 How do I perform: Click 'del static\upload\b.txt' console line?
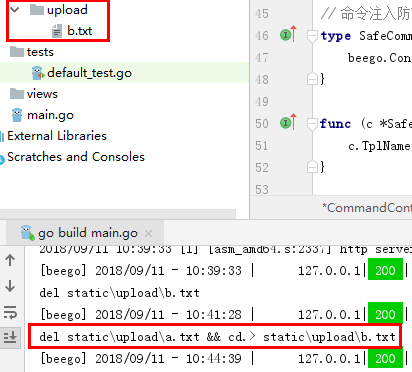pos(119,293)
